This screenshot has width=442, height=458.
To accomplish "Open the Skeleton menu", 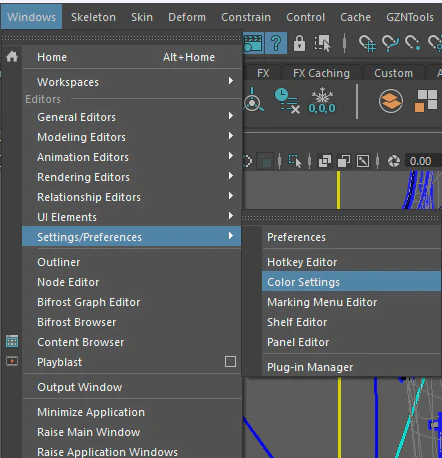I will pyautogui.click(x=93, y=17).
